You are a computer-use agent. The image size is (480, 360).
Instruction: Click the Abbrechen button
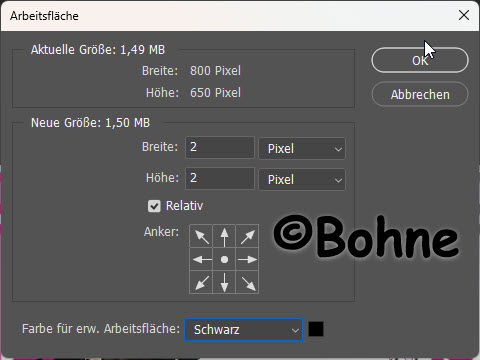[x=420, y=94]
